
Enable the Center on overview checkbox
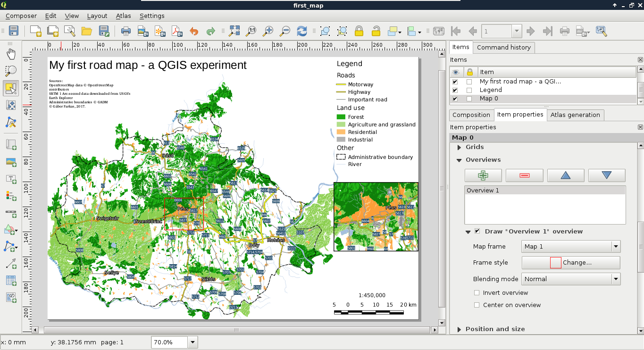(x=477, y=305)
